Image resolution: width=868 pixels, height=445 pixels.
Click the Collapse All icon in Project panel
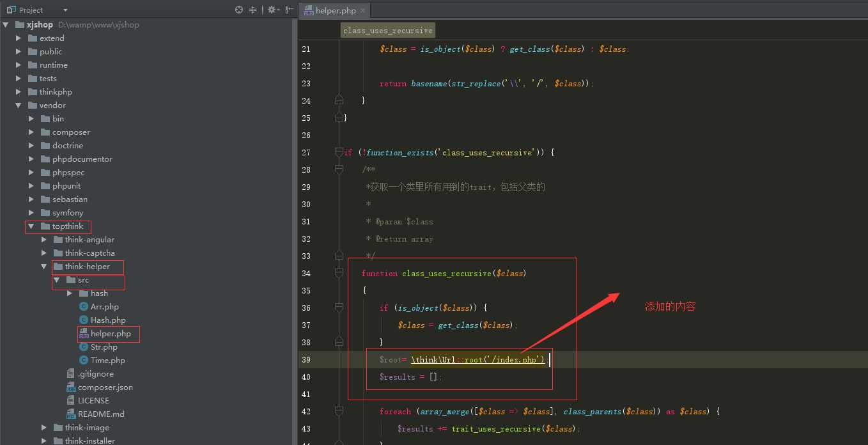(x=253, y=10)
